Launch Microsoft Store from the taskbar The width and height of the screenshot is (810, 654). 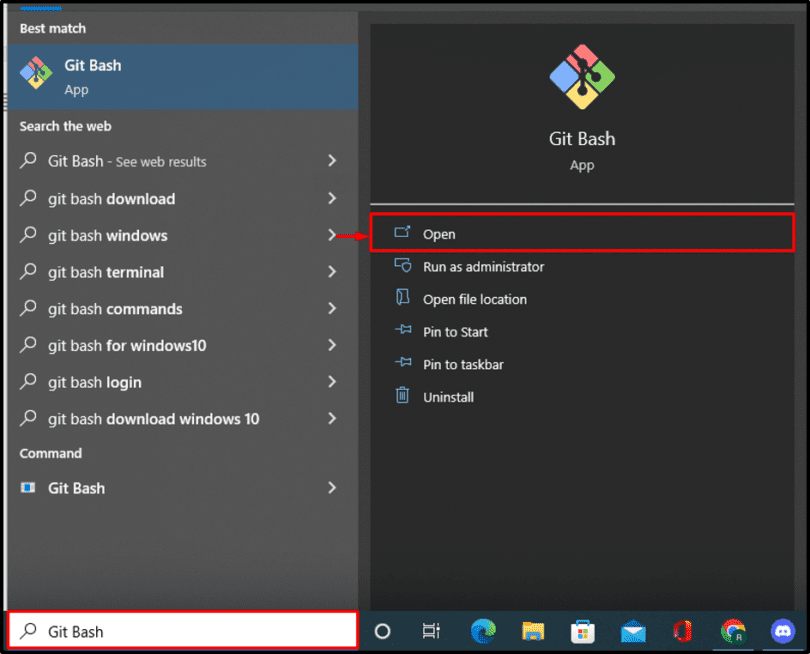pyautogui.click(x=583, y=631)
